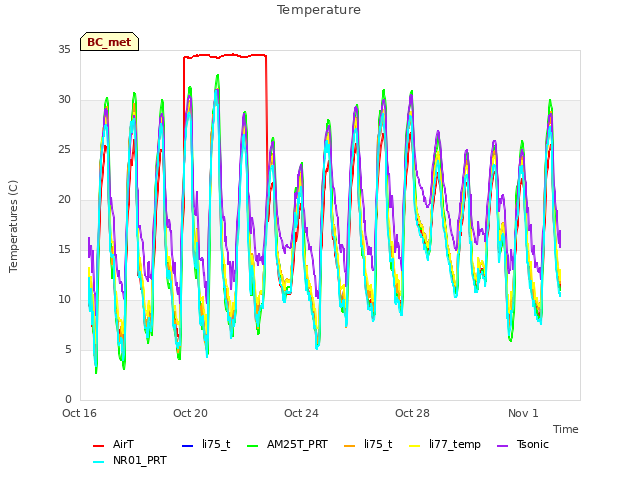The height and width of the screenshot is (480, 640).
Task: Click the blue li75_t legend swatch
Action: (x=187, y=446)
